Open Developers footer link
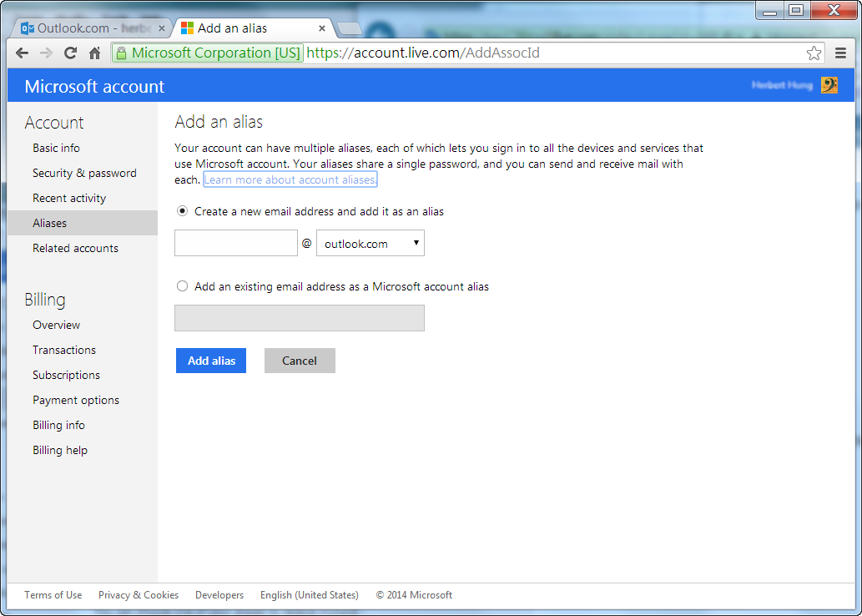Screen dimensions: 862x616 (x=219, y=595)
